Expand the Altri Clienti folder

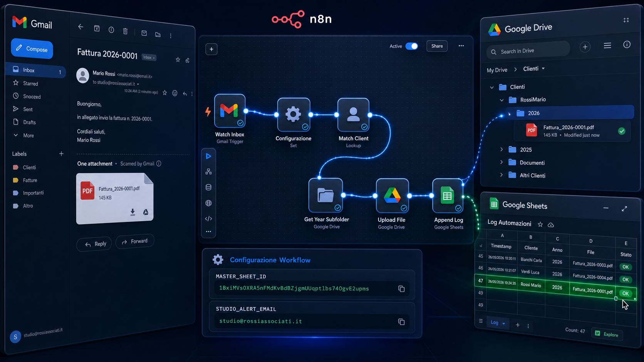click(501, 175)
